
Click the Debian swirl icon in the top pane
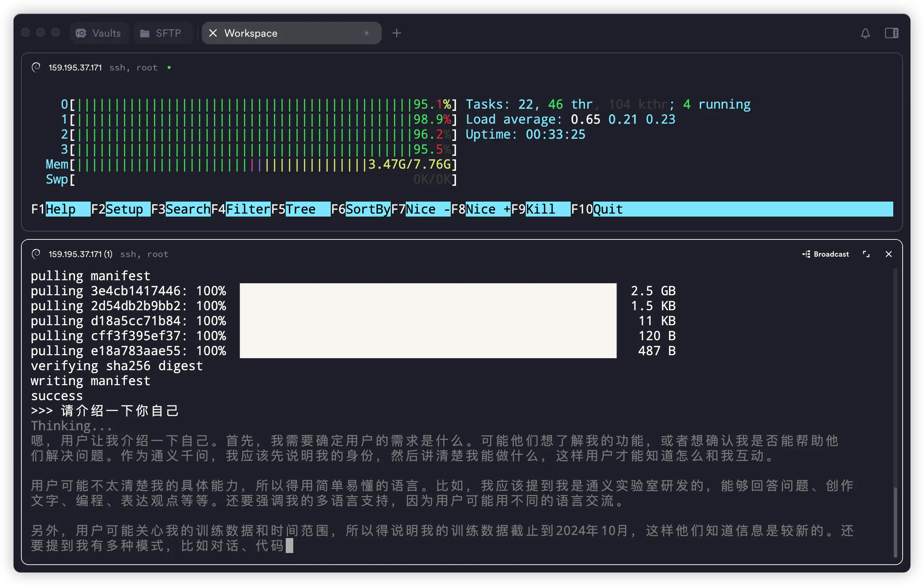coord(36,67)
